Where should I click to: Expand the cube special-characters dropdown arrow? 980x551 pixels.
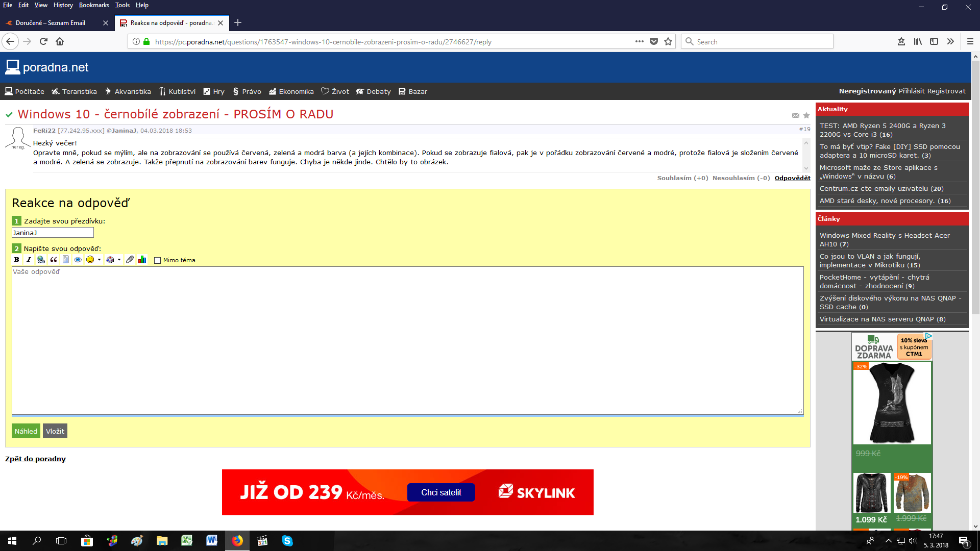(119, 260)
